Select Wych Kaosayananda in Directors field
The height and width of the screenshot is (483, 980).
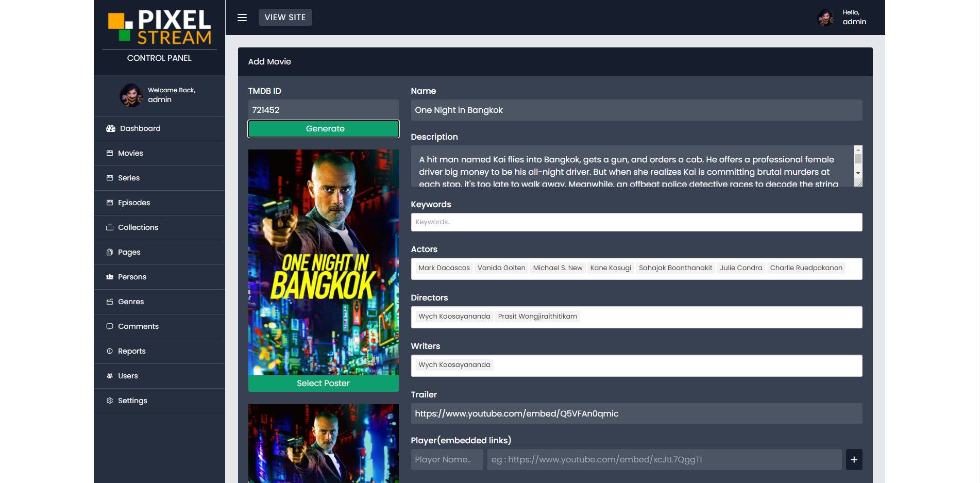pos(454,317)
